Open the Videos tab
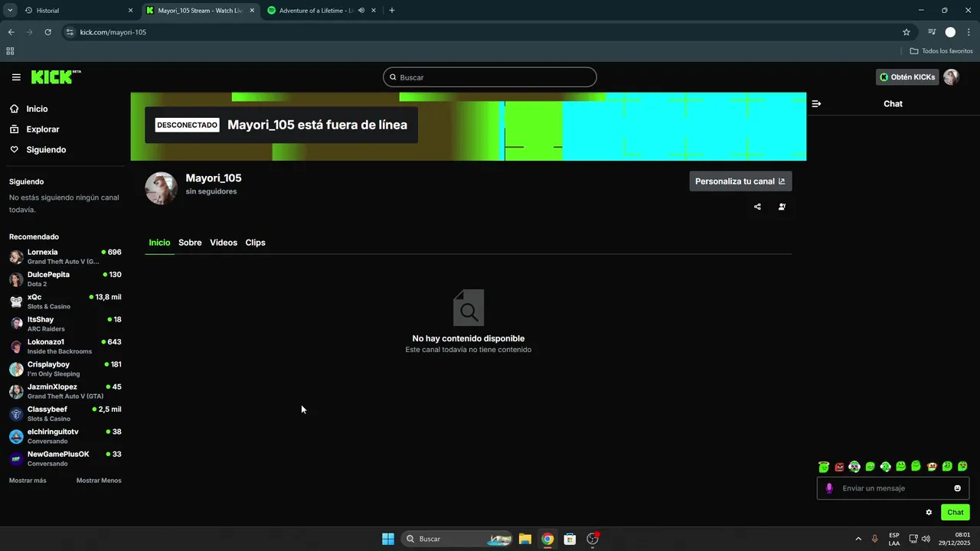Viewport: 980px width, 551px height. tap(224, 243)
